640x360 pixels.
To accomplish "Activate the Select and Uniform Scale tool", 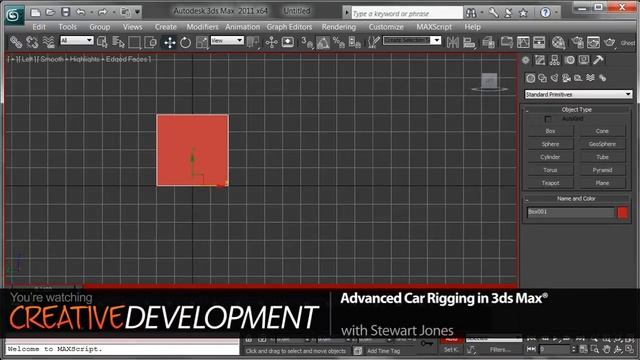I will point(202,42).
